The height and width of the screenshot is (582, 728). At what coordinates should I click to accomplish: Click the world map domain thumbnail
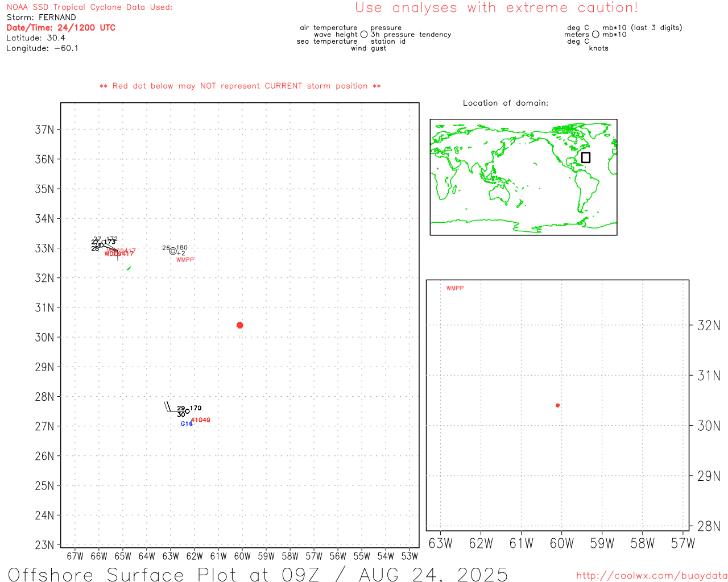(x=523, y=177)
